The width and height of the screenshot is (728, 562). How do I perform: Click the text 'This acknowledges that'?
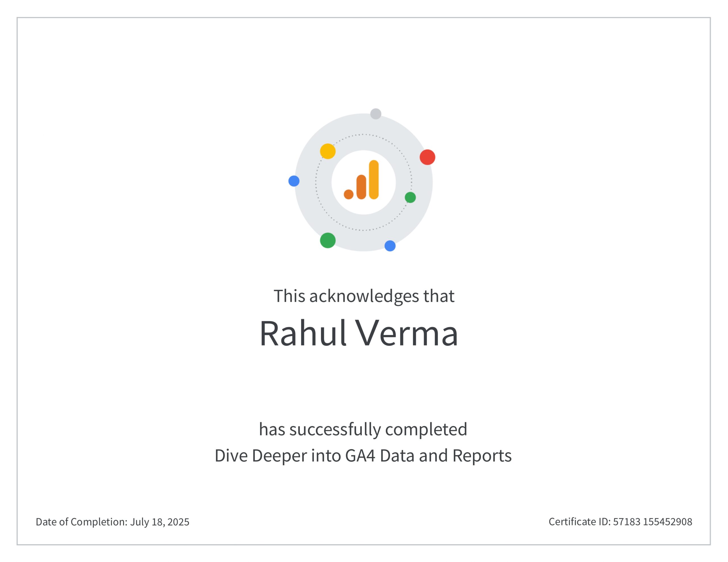[364, 296]
